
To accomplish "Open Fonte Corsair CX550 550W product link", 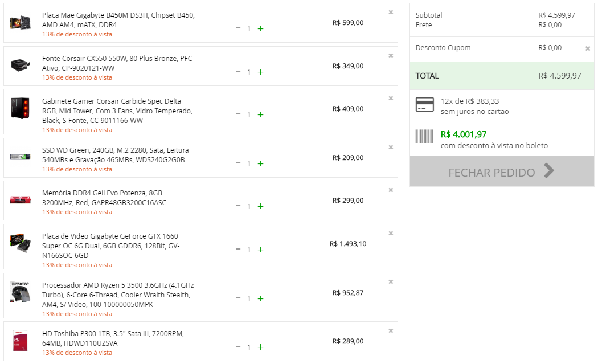I will point(117,63).
